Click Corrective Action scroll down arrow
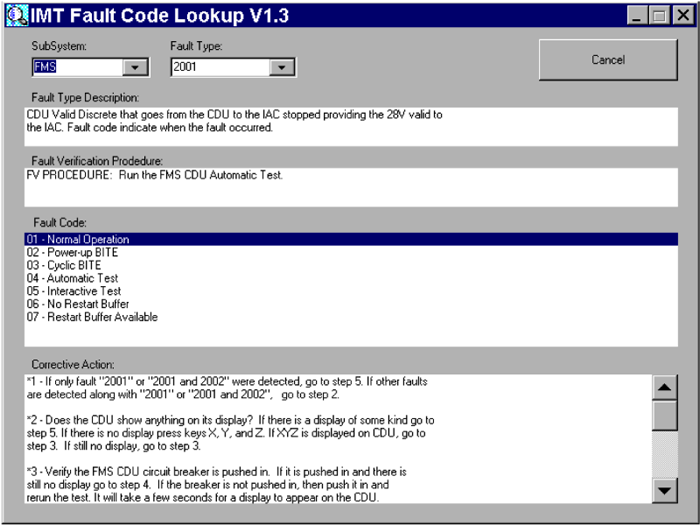This screenshot has width=700, height=525. click(664, 489)
